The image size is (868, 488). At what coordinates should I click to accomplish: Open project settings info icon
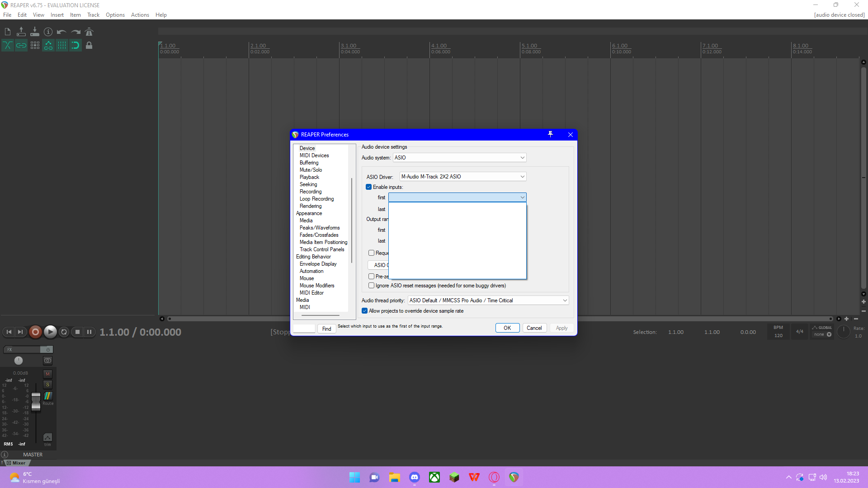48,32
